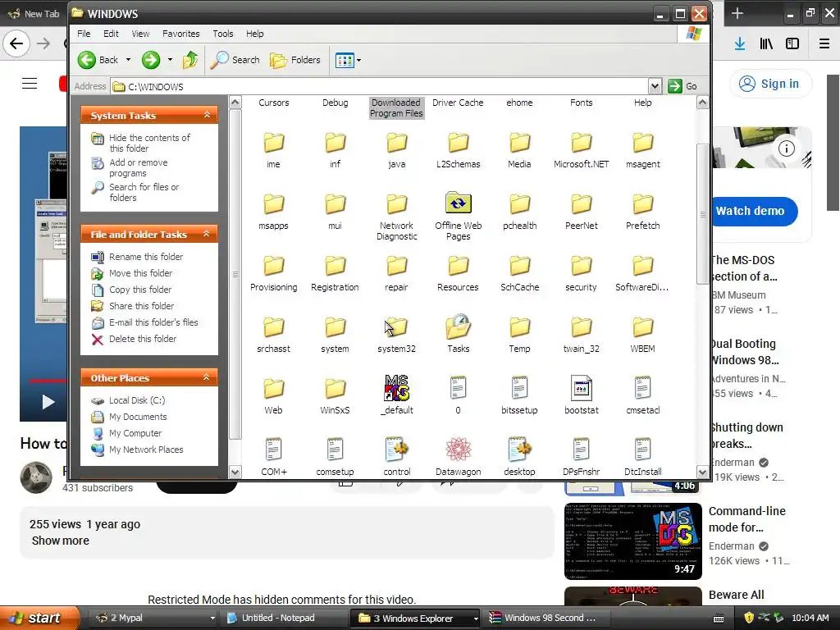Click Delete this folder red X task

tap(135, 339)
